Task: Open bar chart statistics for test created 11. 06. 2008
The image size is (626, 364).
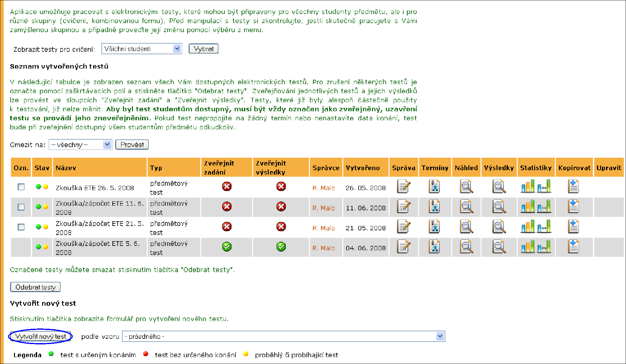Action: (528, 206)
